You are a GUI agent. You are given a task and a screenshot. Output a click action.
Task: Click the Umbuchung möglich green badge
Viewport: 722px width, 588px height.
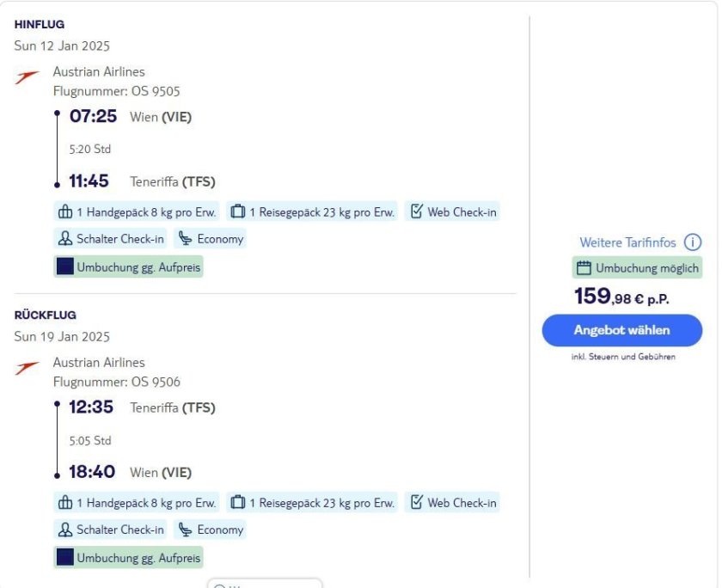tap(637, 268)
